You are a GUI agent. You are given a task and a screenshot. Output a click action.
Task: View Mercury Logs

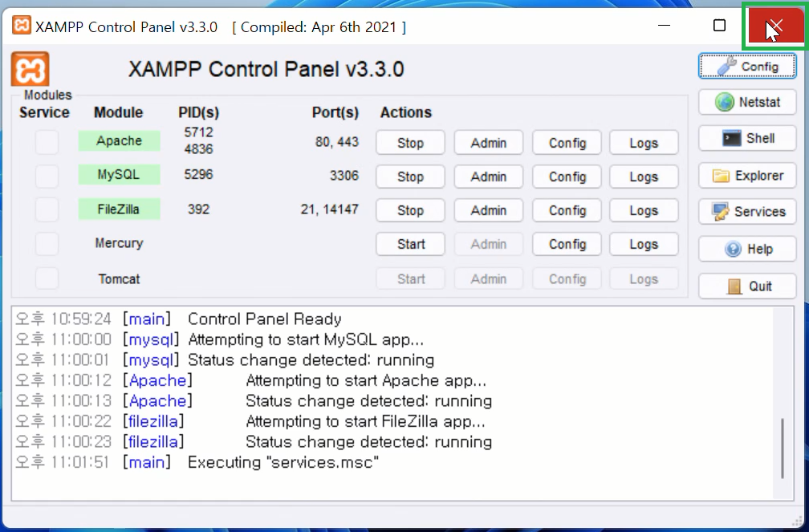tap(644, 244)
